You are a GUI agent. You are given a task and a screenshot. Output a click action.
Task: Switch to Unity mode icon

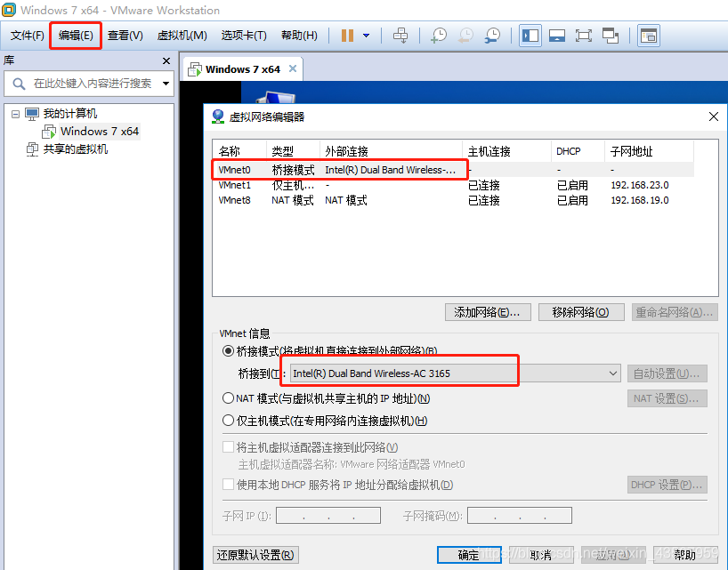click(x=610, y=36)
